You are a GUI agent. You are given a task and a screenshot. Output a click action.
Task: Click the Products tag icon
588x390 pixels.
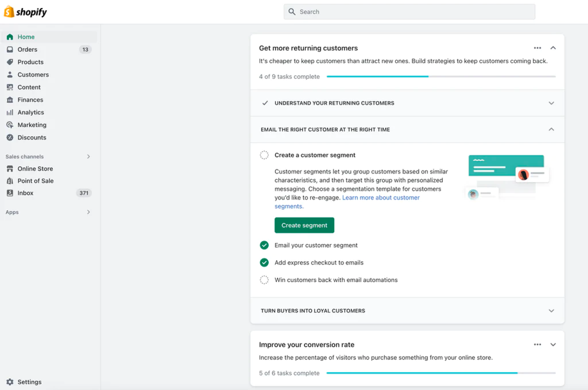pos(10,62)
